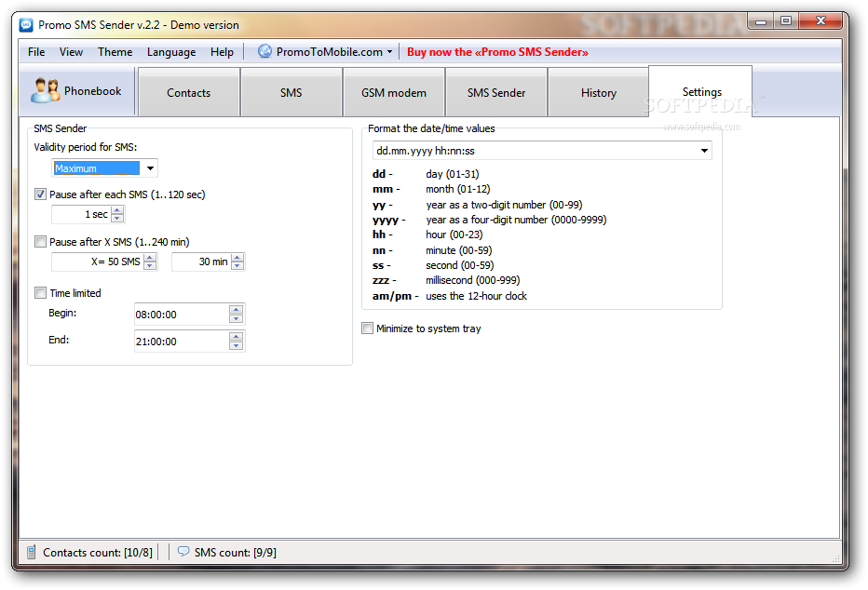868x590 pixels.
Task: Click the PromoToMobile.com globe icon
Action: 265,51
